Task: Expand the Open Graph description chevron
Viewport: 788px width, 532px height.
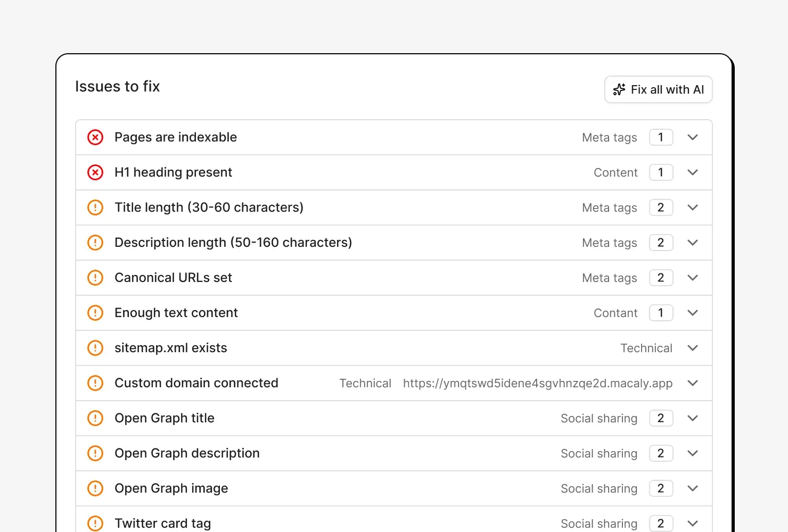Action: coord(693,453)
